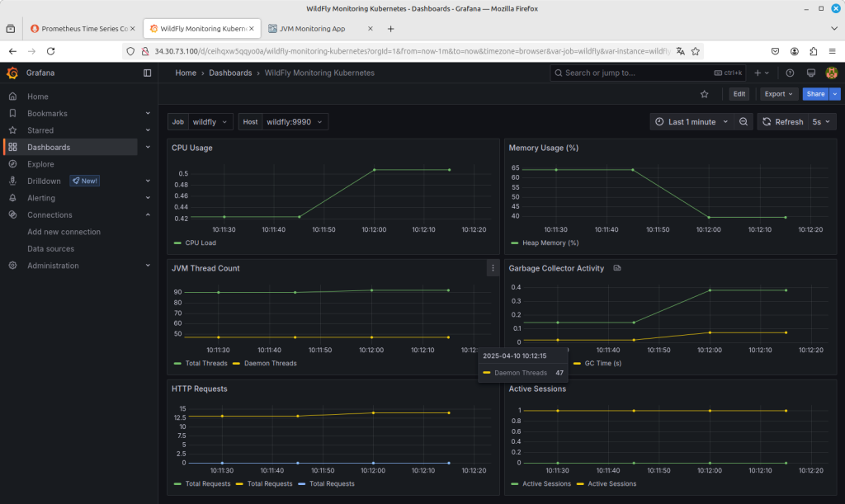The height and width of the screenshot is (504, 845).
Task: Open the news feed icon
Action: (x=810, y=73)
